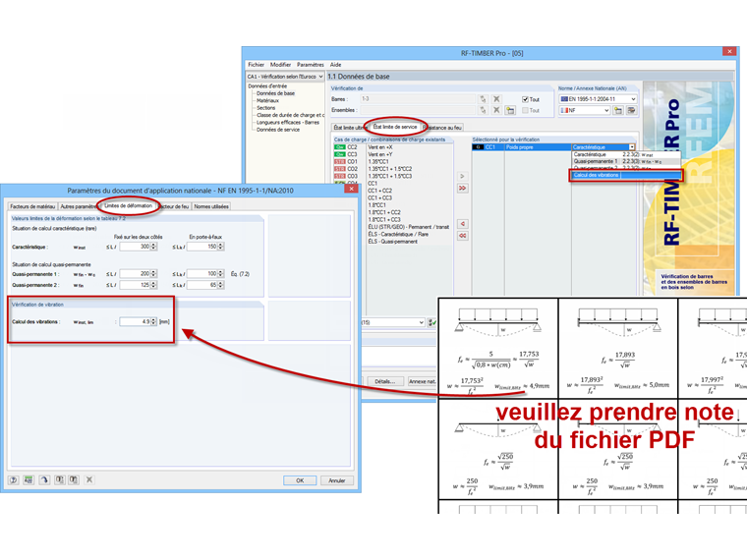
Task: Click the new-set icon right of Ensembles delete
Action: point(510,110)
